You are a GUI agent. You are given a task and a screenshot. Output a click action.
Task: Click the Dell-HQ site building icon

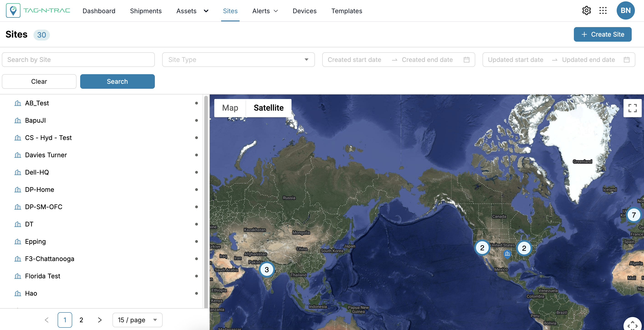tap(18, 172)
